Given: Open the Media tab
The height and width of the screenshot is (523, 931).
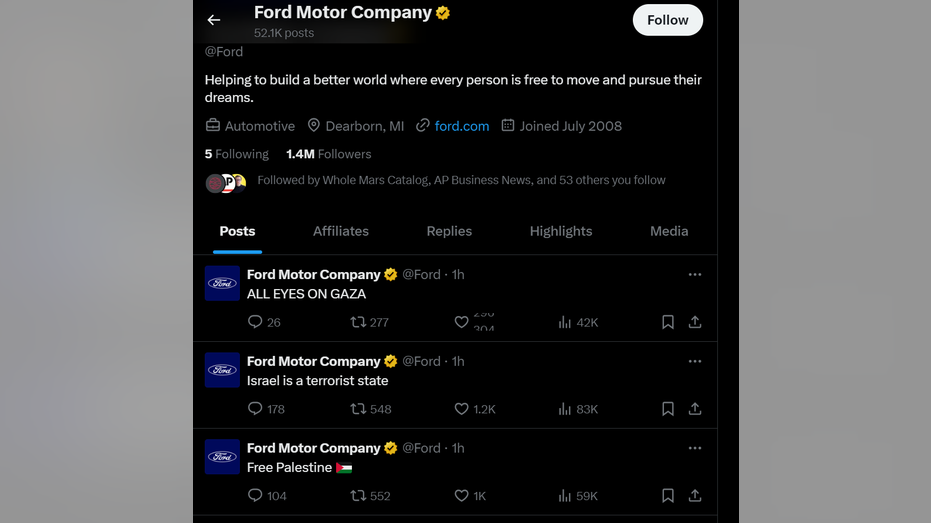Looking at the screenshot, I should [x=669, y=231].
